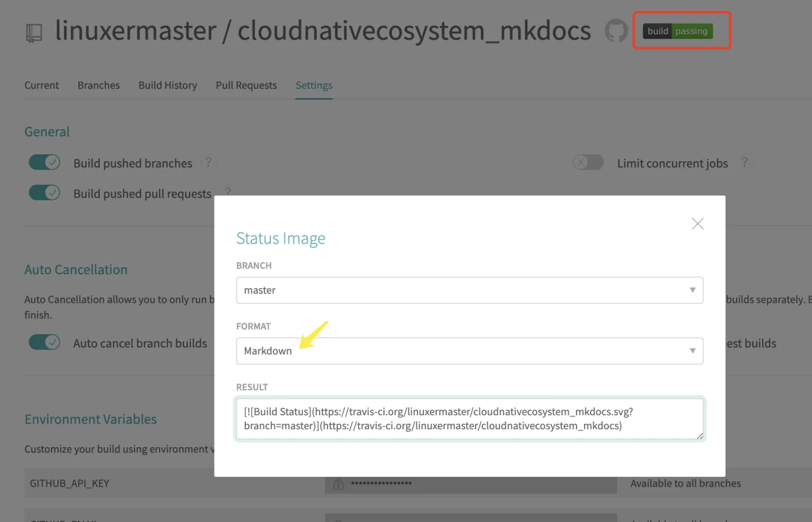The height and width of the screenshot is (522, 812).
Task: Open the FORMAT dropdown showing Markdown
Action: tap(470, 351)
